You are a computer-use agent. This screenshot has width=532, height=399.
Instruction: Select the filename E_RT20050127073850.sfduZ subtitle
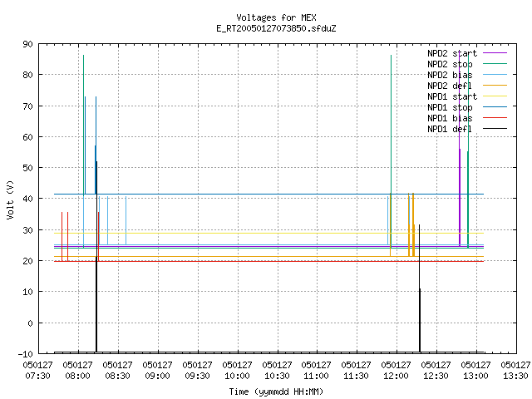tap(276, 28)
